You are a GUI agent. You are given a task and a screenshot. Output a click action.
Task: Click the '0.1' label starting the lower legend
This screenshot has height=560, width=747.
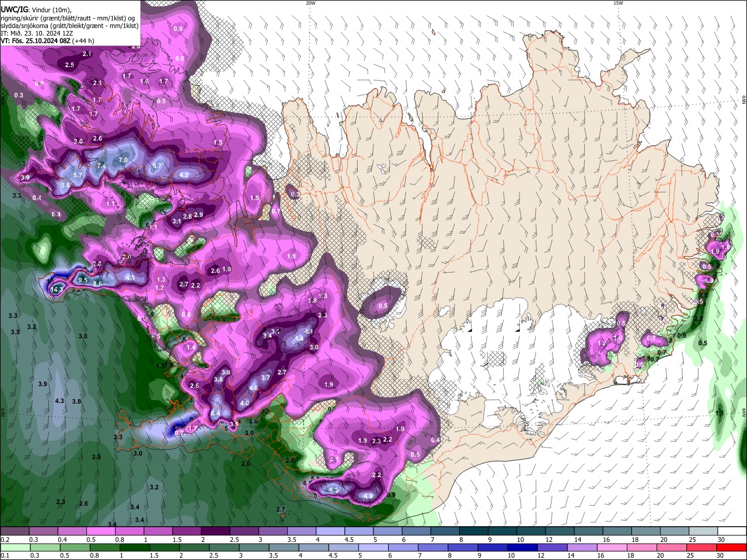[x=5, y=556]
